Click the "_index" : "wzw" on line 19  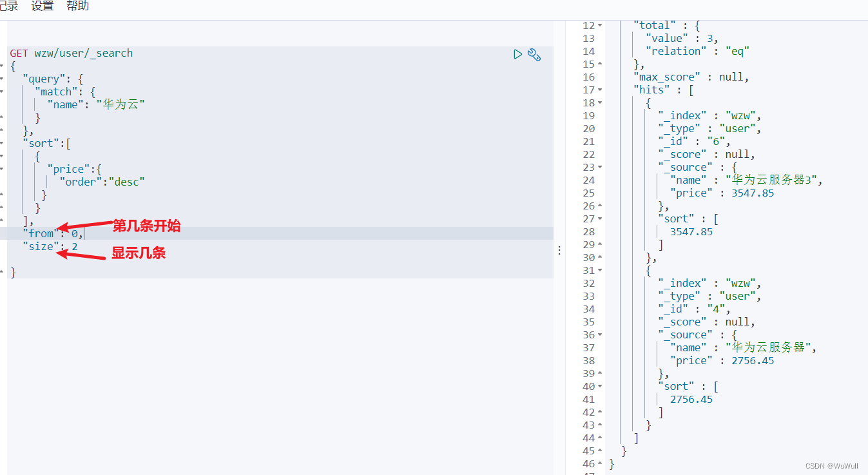710,116
